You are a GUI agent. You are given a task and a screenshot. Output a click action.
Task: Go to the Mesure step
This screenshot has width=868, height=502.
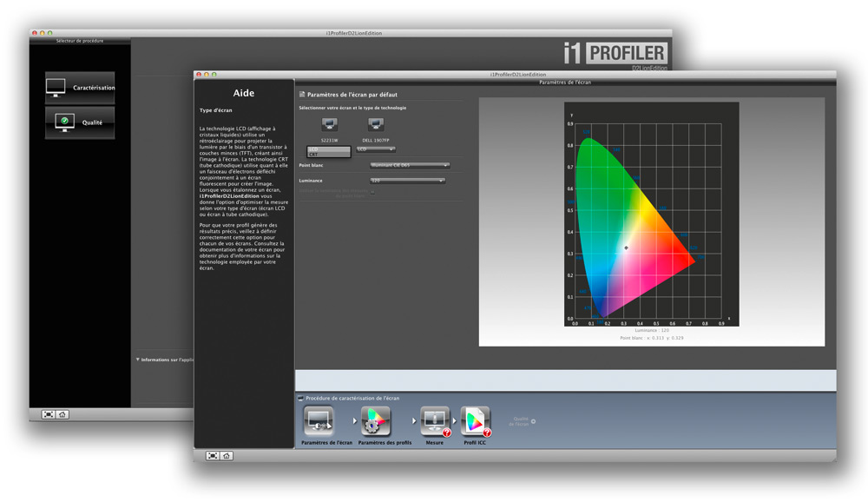(435, 421)
